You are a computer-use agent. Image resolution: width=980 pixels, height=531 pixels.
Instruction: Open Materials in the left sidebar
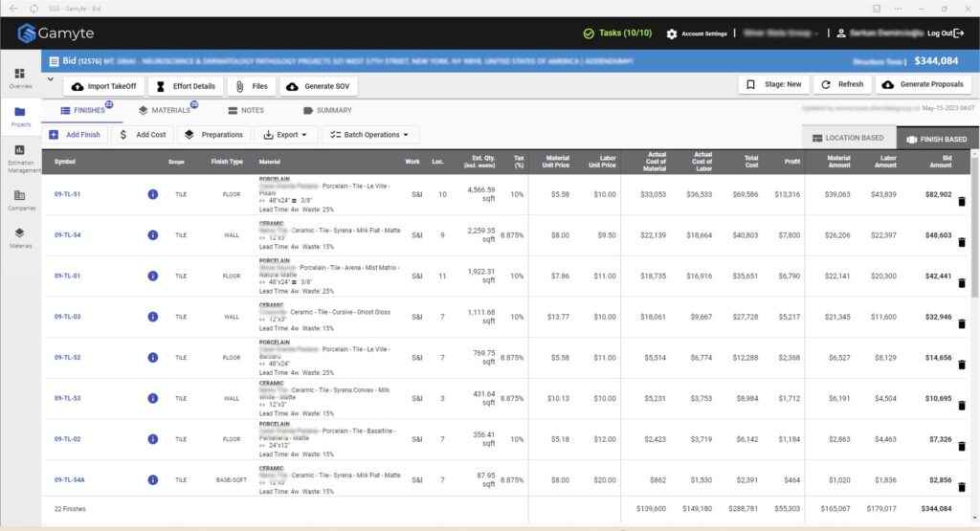(x=20, y=237)
